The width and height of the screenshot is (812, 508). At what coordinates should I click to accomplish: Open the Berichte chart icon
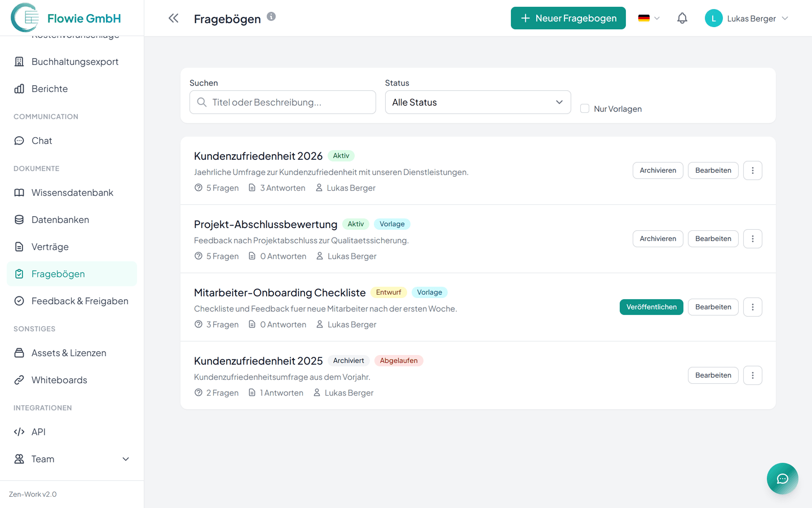pos(19,89)
